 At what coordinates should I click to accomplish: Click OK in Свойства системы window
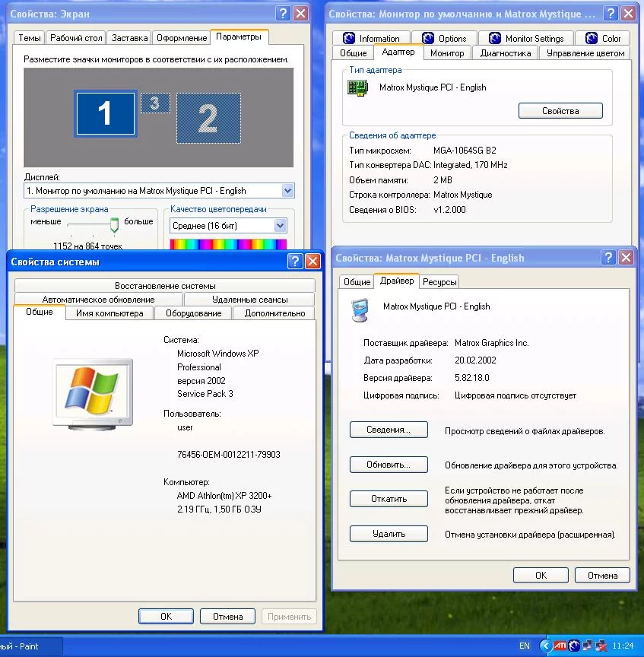point(166,617)
